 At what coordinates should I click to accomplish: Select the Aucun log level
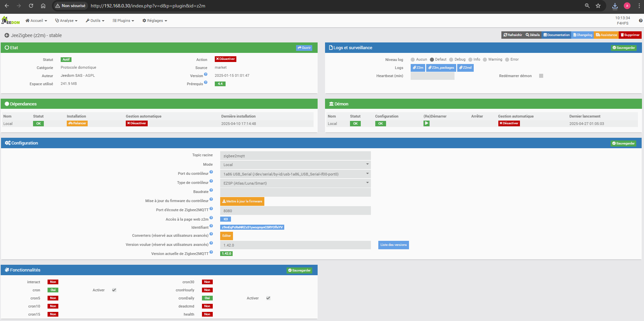point(413,60)
